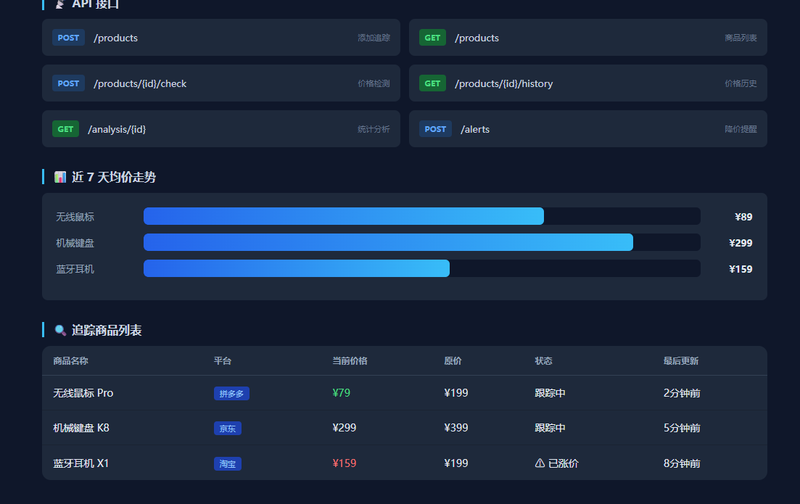Select the 淘宝 platform tag

(x=228, y=464)
